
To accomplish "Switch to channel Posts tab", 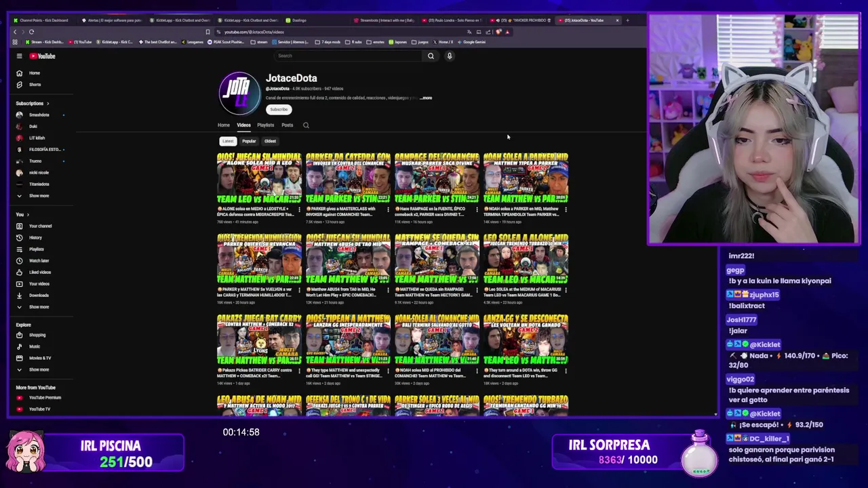I will 288,125.
